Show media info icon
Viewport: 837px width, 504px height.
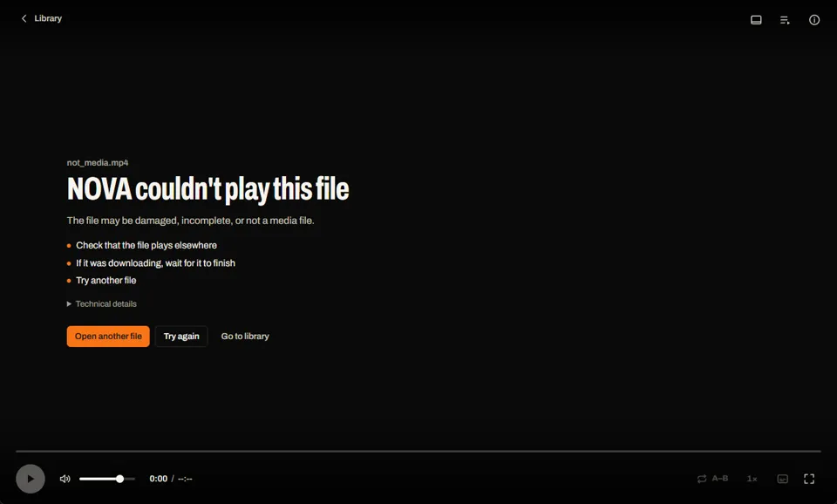814,20
